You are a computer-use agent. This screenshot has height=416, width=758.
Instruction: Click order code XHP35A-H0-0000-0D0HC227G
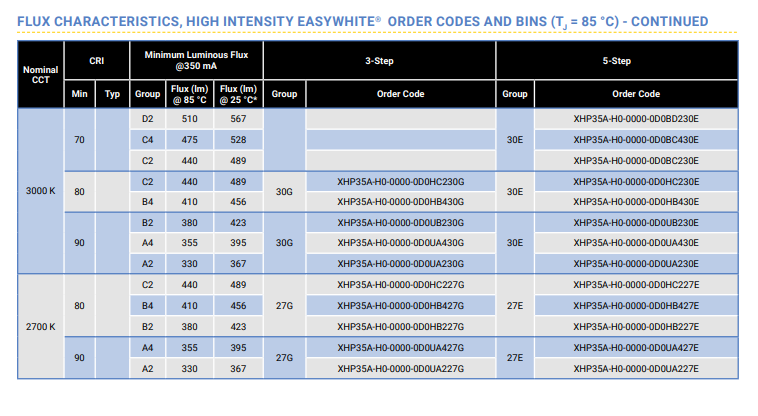(401, 285)
